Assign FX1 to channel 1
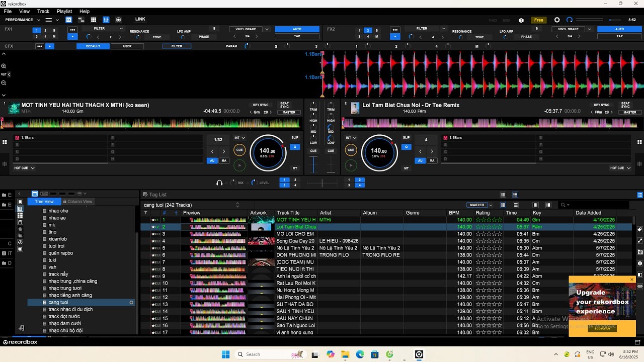This screenshot has height=362, width=644. (37, 30)
